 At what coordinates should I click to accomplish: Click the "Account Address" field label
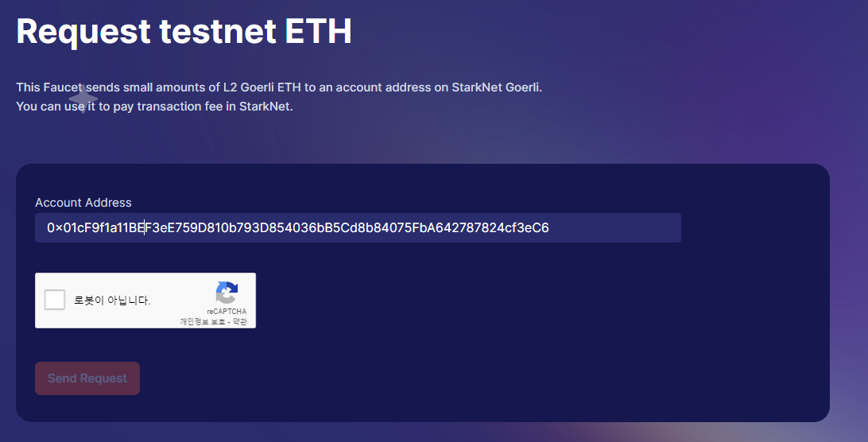tap(83, 203)
